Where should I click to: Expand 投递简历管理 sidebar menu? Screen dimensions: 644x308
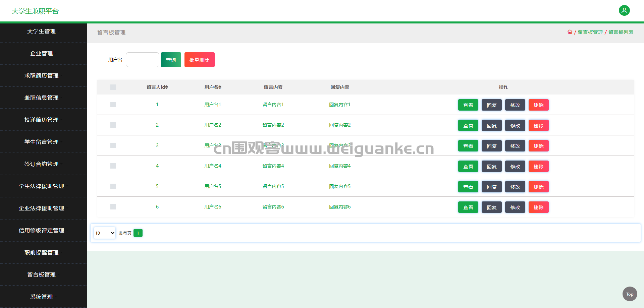tap(44, 120)
